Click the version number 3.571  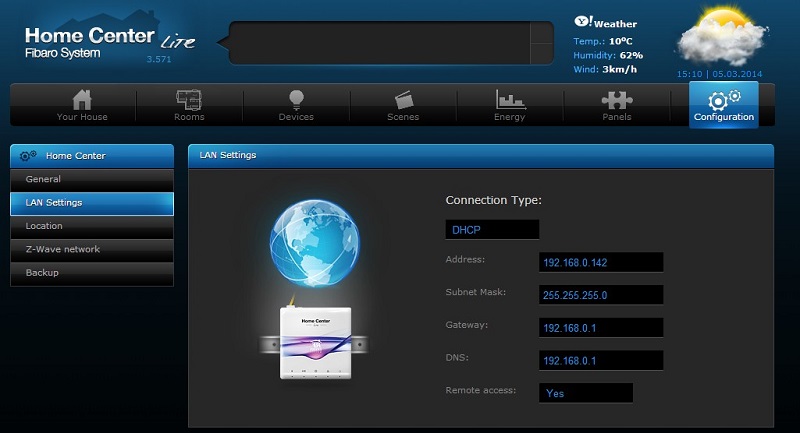[x=159, y=59]
